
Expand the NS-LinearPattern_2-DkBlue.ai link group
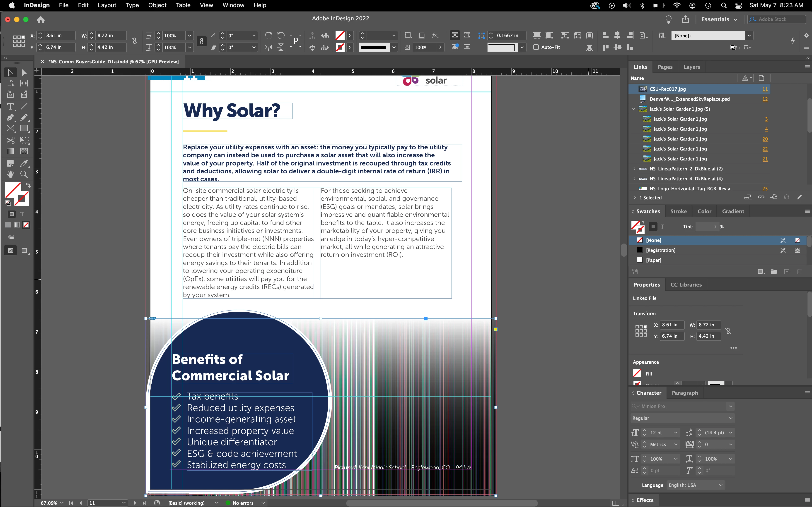[634, 169]
